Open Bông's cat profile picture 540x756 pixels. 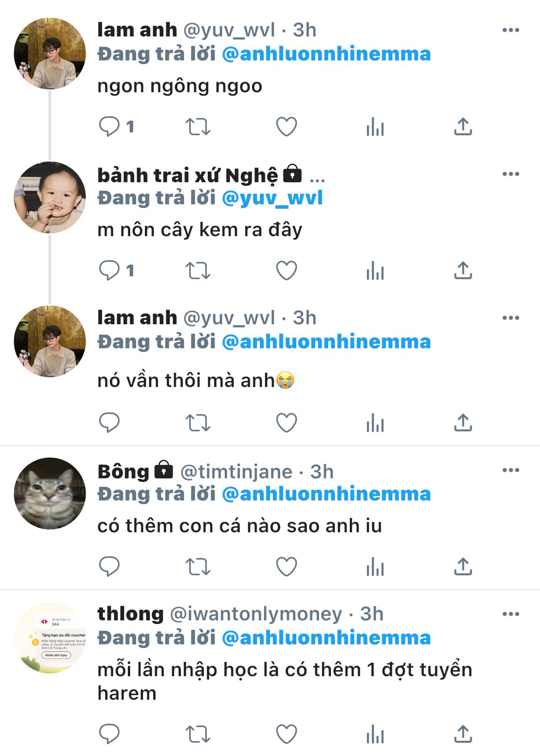[x=50, y=493]
